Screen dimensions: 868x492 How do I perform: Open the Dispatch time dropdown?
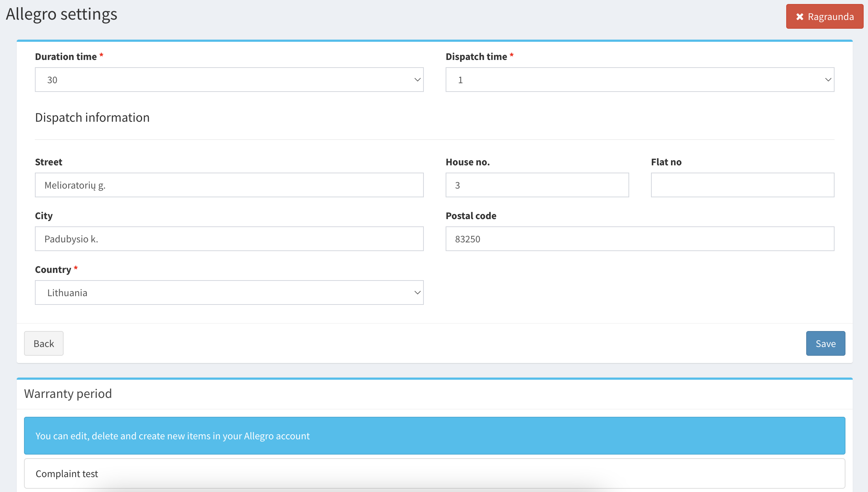click(x=640, y=80)
